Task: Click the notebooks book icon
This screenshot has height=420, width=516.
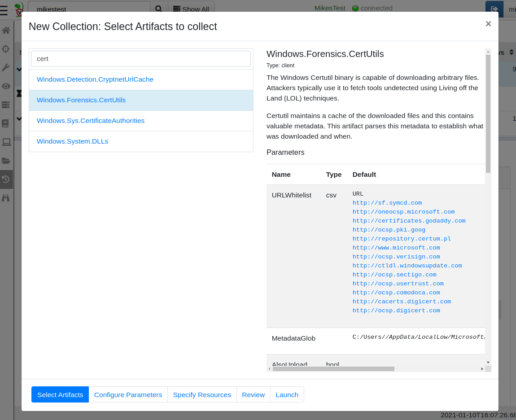Action: 6,123
